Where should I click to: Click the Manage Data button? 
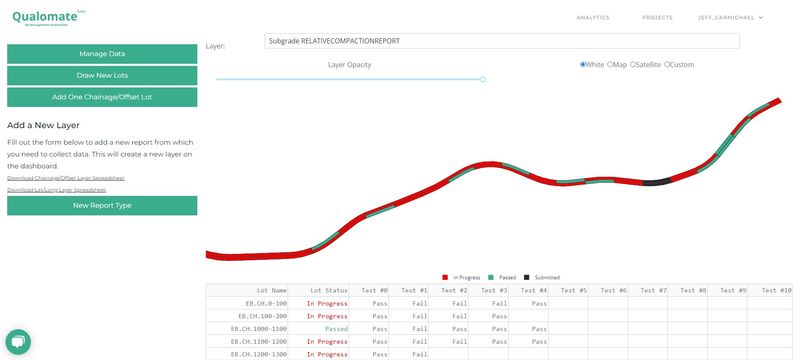[x=102, y=54]
